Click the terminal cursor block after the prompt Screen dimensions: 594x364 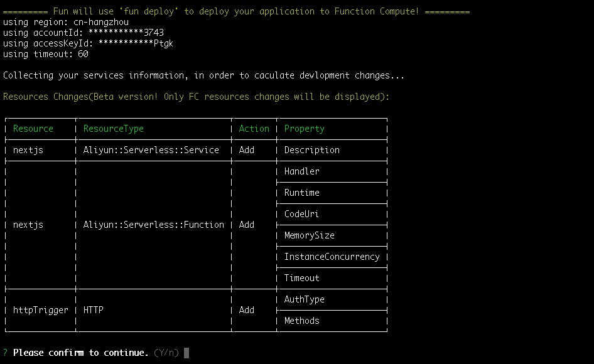point(186,353)
